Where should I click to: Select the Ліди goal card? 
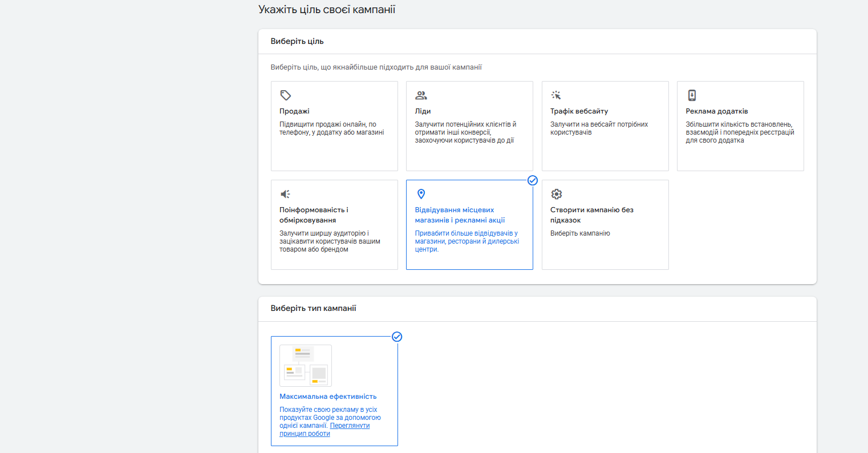pyautogui.click(x=469, y=126)
